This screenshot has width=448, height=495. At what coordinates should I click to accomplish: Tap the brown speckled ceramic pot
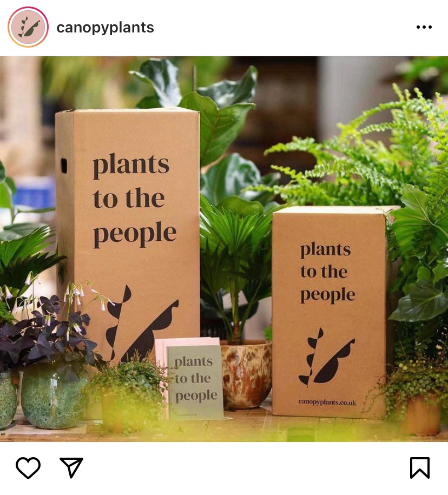pyautogui.click(x=246, y=374)
